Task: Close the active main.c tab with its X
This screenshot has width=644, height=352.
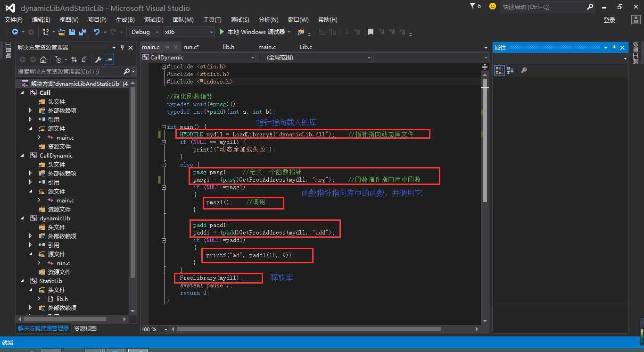Action: [x=176, y=47]
